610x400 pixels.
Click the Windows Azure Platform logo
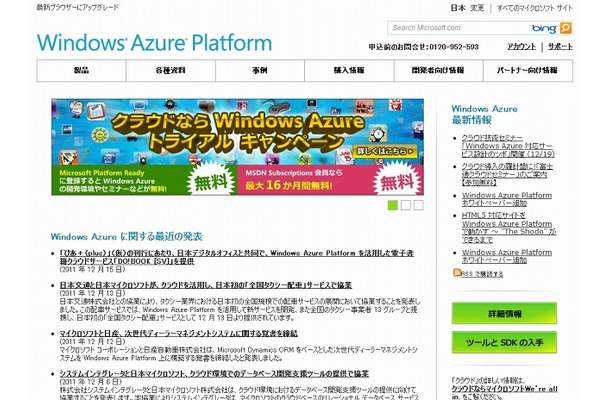pyautogui.click(x=154, y=42)
